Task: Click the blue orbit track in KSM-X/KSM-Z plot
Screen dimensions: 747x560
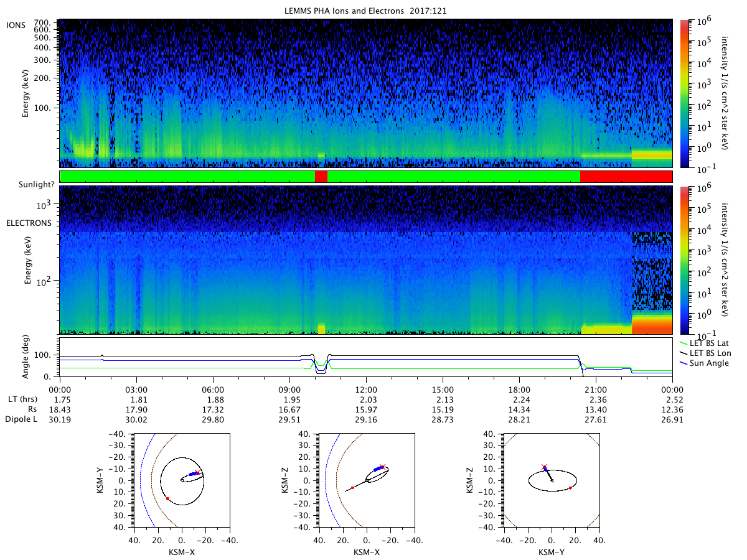Action: pos(378,469)
